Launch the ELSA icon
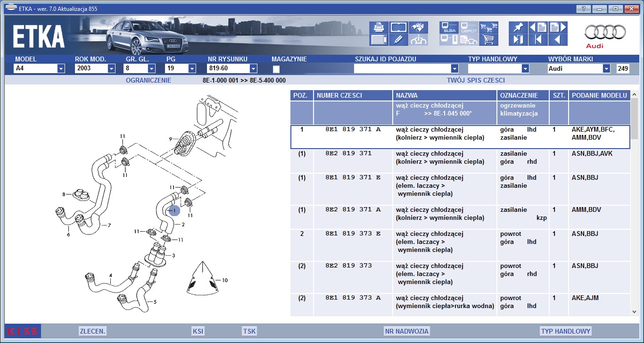The width and height of the screenshot is (644, 343). (449, 28)
